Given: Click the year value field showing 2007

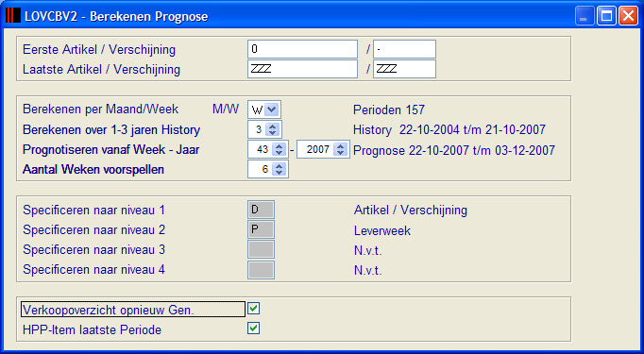Looking at the screenshot, I should (315, 149).
